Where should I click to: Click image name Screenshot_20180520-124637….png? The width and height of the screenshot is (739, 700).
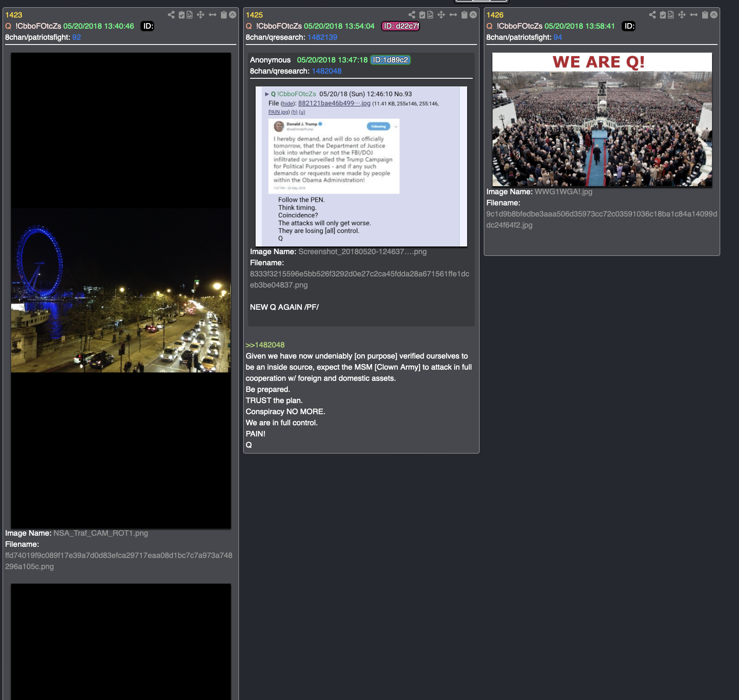point(362,252)
